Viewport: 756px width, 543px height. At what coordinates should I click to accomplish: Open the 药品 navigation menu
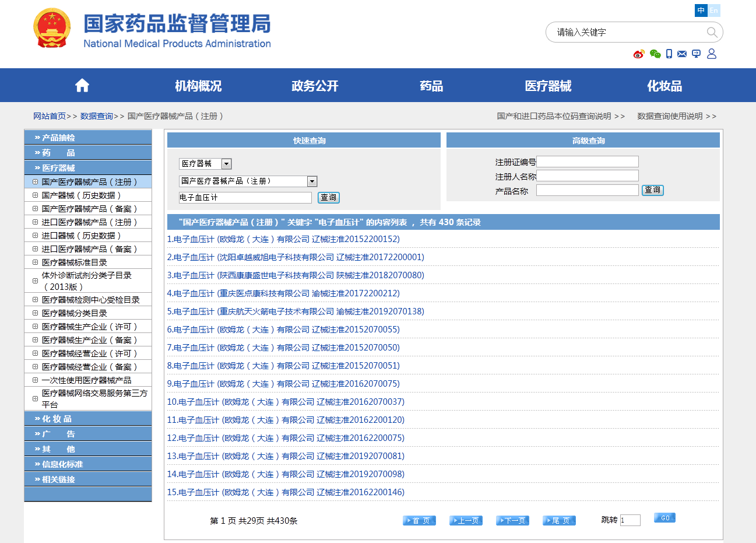tap(431, 86)
